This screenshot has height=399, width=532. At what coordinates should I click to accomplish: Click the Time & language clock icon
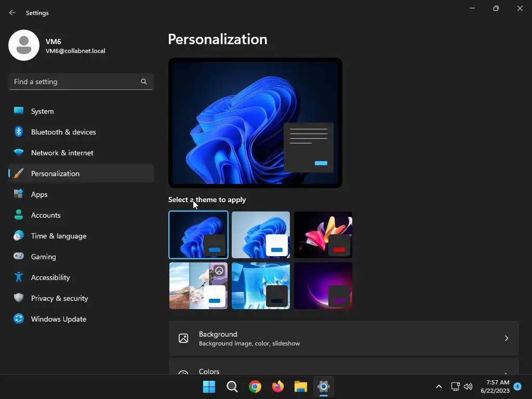click(19, 235)
